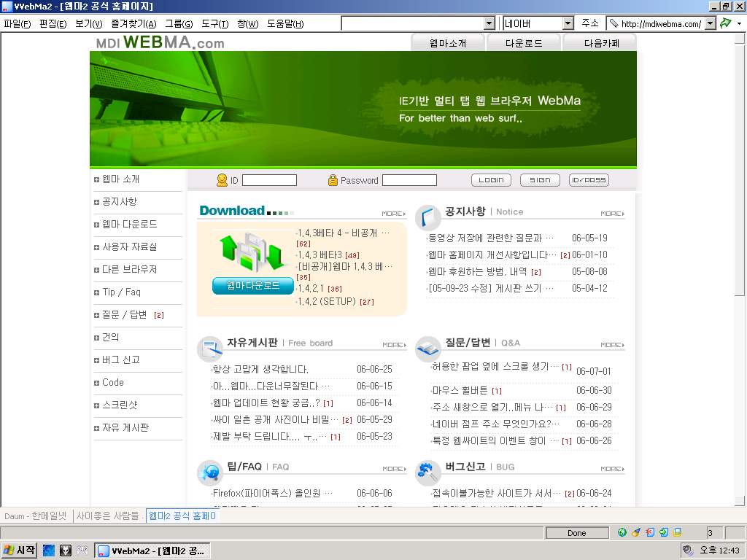The height and width of the screenshot is (560, 747).
Task: Click the globe icon in status bar
Action: [622, 532]
